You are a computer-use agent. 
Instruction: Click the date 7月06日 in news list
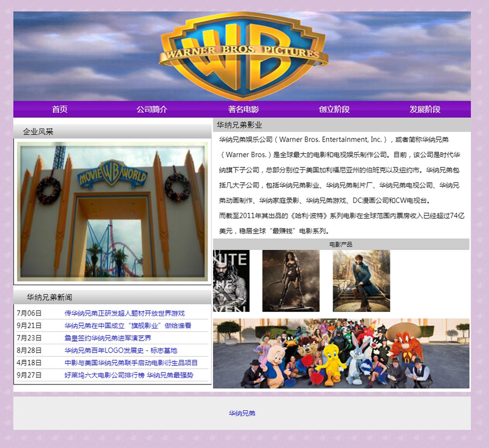(x=29, y=313)
